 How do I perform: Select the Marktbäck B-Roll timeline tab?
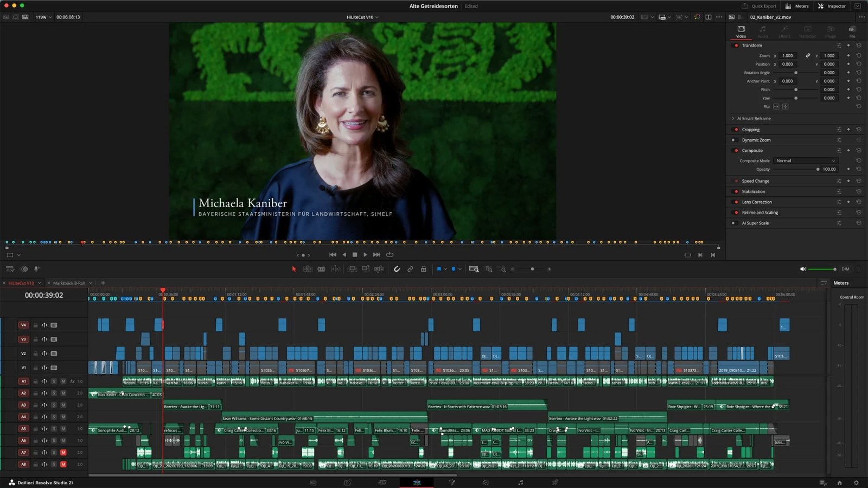[69, 283]
